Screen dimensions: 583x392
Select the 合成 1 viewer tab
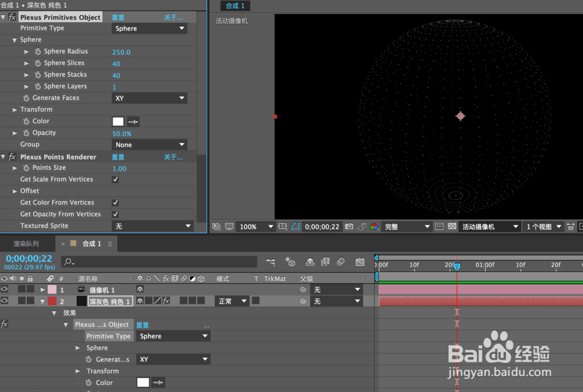click(236, 6)
